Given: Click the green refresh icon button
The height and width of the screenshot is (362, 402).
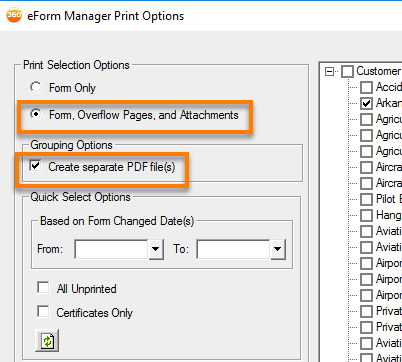Looking at the screenshot, I should pos(47,341).
